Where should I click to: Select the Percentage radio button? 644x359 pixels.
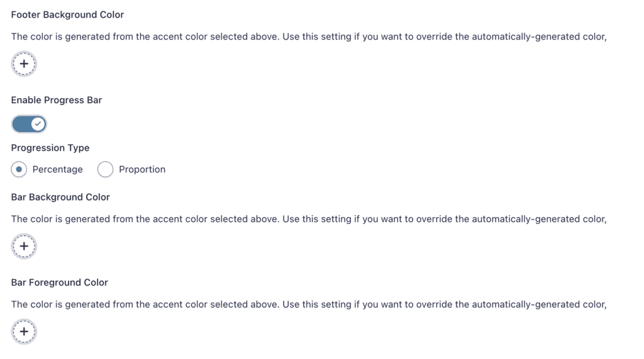pos(19,169)
